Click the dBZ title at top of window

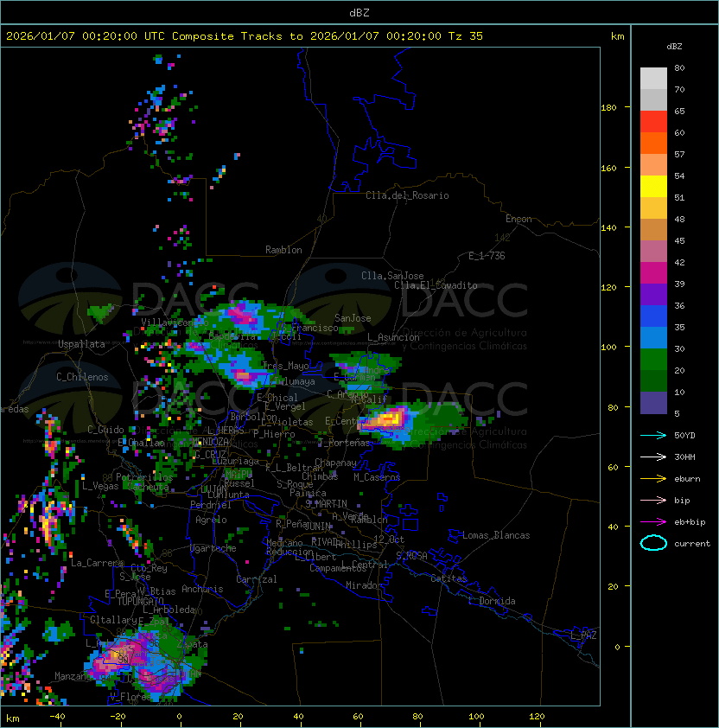(359, 12)
